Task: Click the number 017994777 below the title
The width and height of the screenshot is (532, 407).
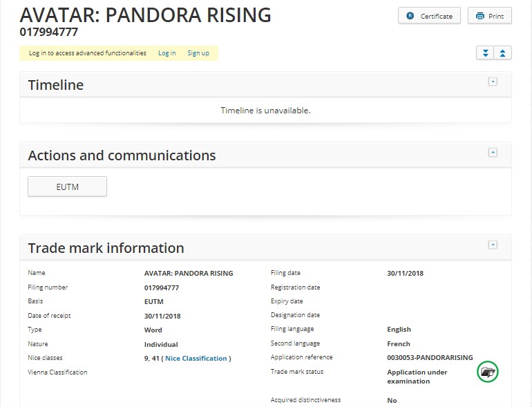Action: [x=48, y=32]
